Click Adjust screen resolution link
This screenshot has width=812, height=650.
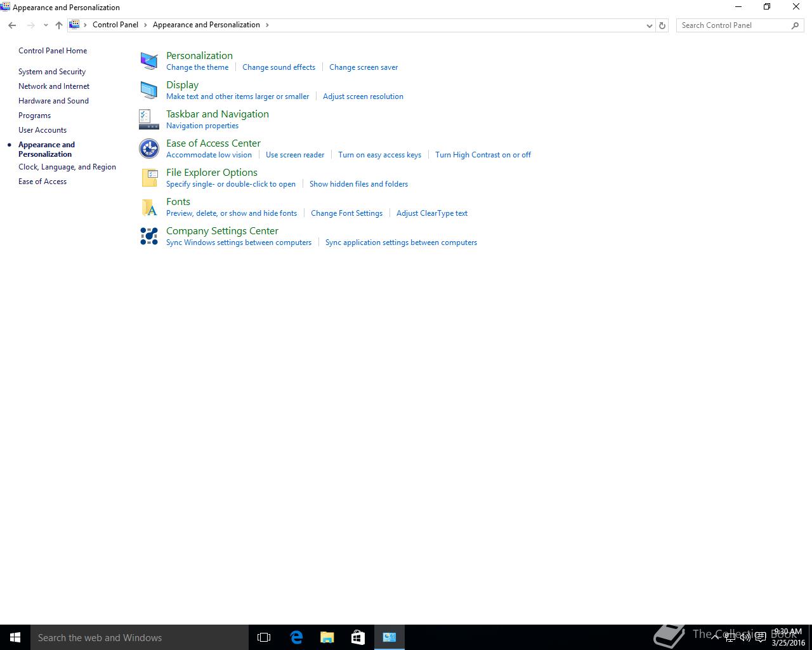(x=363, y=96)
